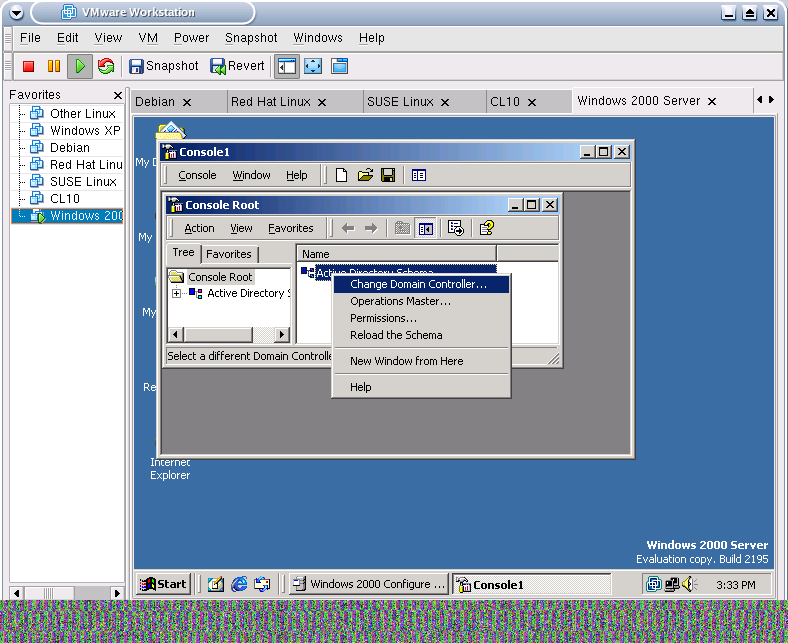Click the Quick Switch mode icon
Viewport: 788px width, 643px height.
coord(340,66)
